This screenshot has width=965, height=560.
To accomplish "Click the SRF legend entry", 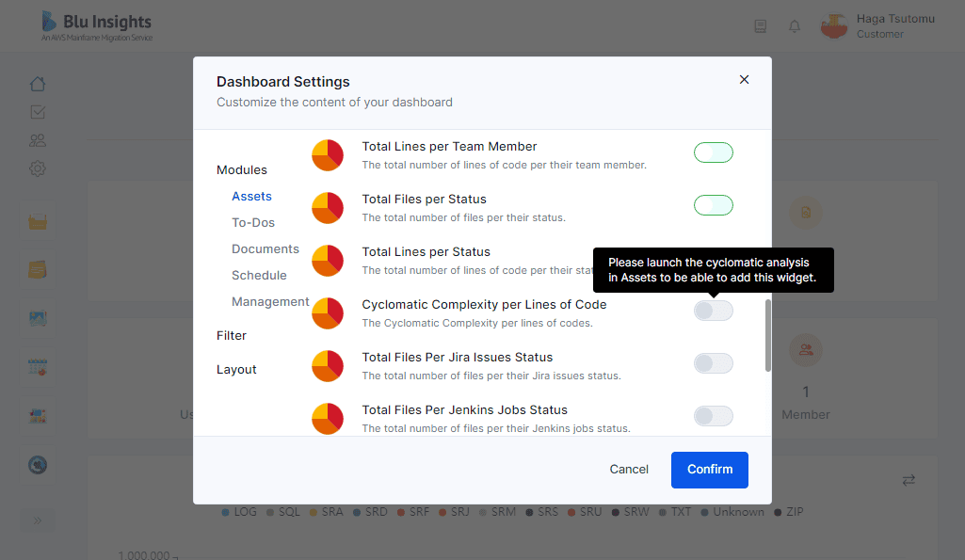I will click(x=413, y=512).
